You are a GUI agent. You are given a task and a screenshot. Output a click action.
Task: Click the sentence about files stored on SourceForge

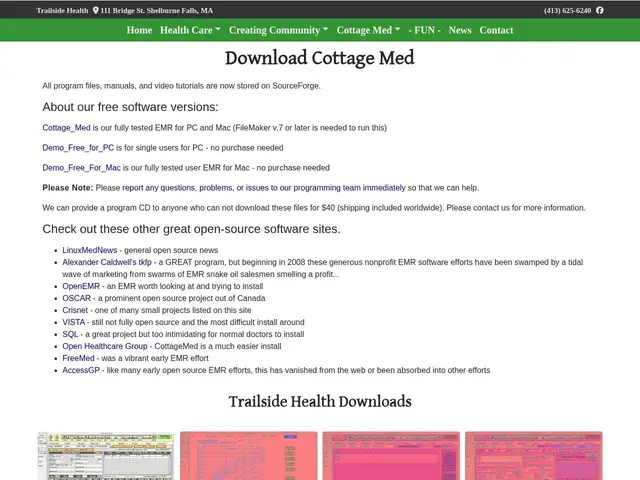181,86
